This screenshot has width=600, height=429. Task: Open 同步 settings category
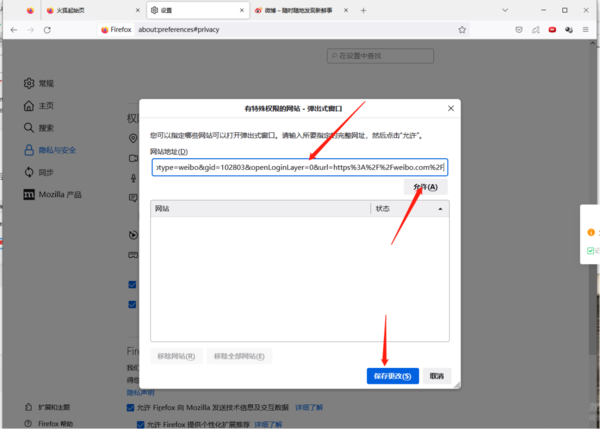coord(39,172)
